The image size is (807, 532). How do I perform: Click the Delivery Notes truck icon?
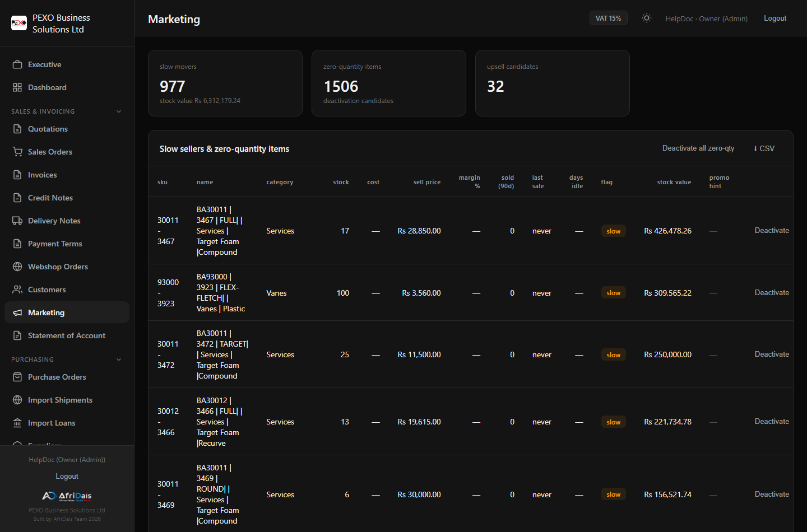(17, 221)
